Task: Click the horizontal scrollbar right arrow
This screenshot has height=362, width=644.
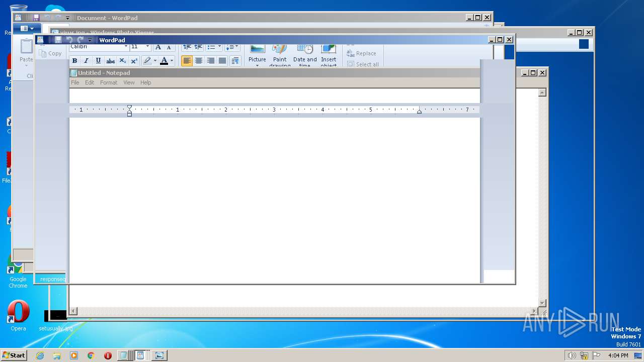Action: point(534,311)
